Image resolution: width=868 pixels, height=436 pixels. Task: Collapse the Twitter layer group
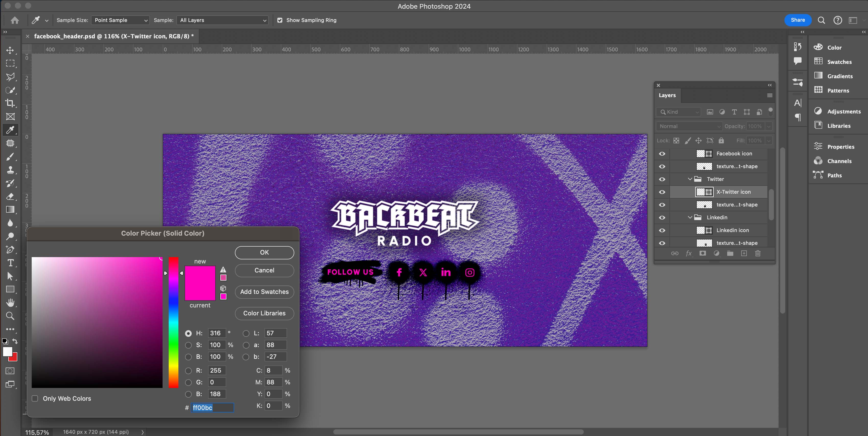click(x=690, y=179)
